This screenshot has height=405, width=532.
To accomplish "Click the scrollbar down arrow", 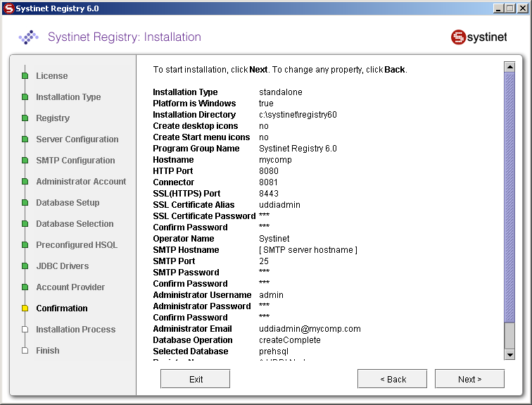I will point(509,355).
